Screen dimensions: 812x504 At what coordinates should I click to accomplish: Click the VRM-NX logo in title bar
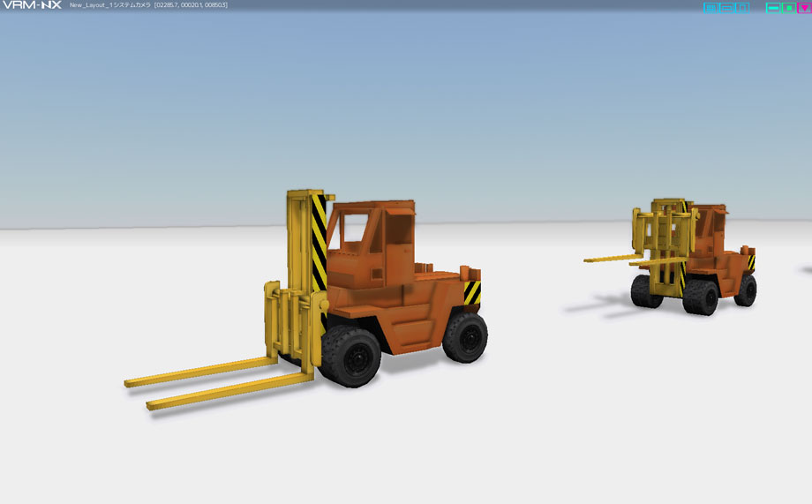32,5
